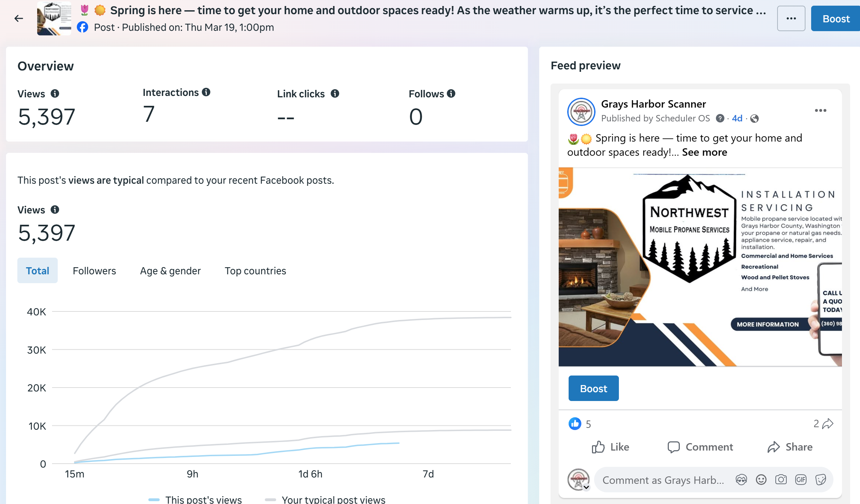Click the back arrow icon
The width and height of the screenshot is (860, 504).
pyautogui.click(x=19, y=18)
